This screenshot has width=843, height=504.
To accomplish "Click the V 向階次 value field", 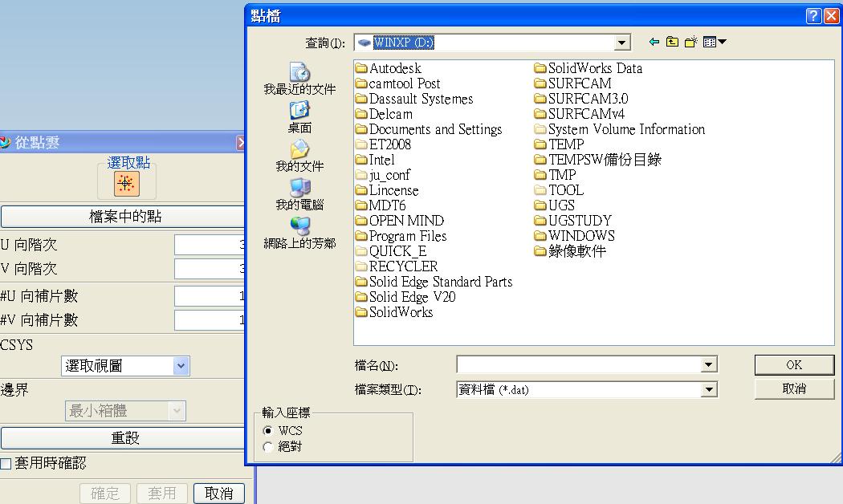I will tap(210, 269).
